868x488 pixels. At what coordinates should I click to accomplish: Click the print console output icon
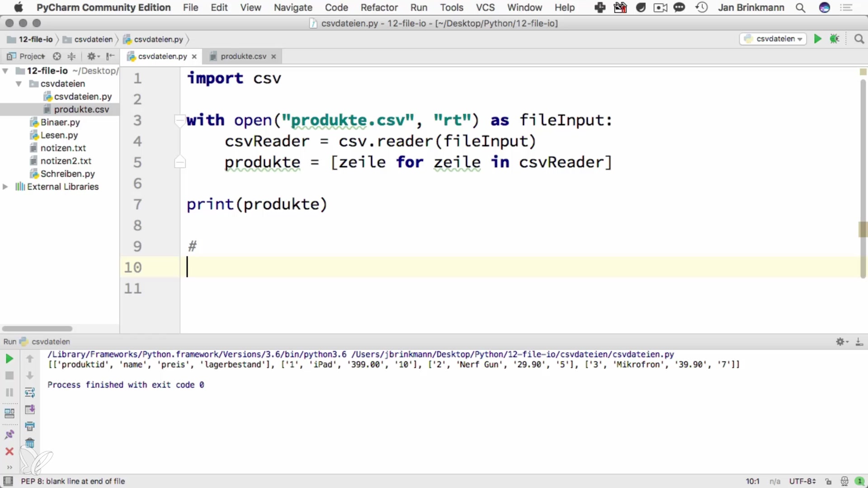[x=30, y=426]
